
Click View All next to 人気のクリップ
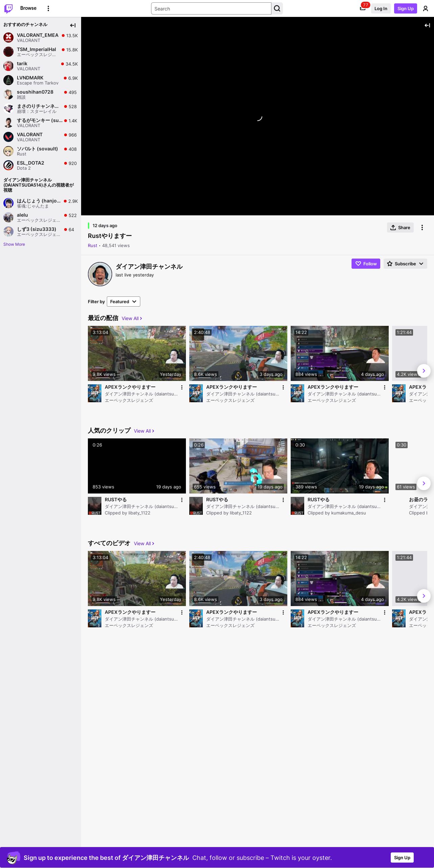[144, 431]
